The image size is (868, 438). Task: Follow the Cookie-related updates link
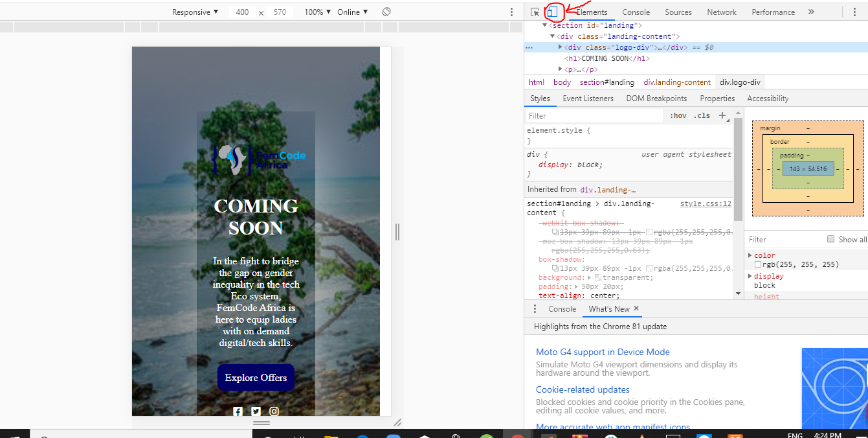[584, 389]
